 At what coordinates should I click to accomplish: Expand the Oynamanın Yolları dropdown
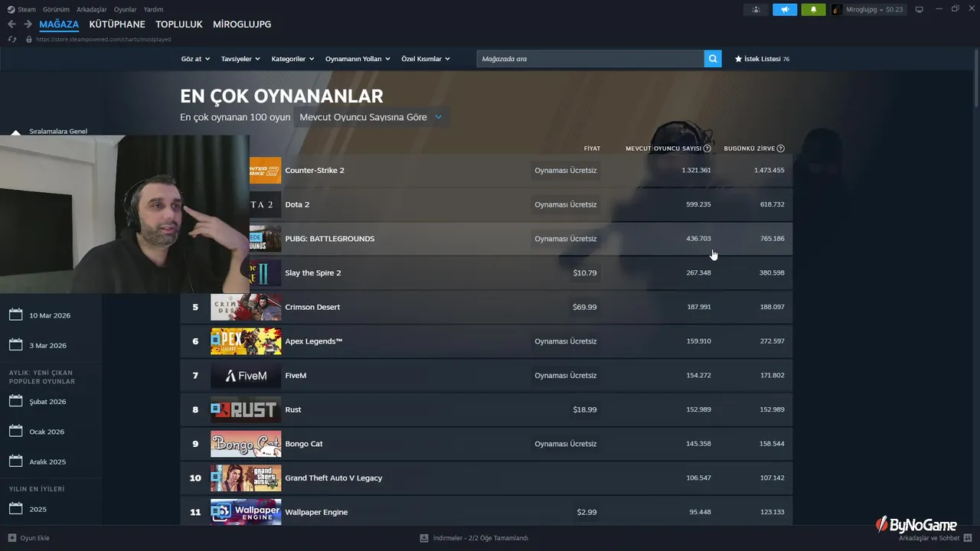tap(358, 59)
